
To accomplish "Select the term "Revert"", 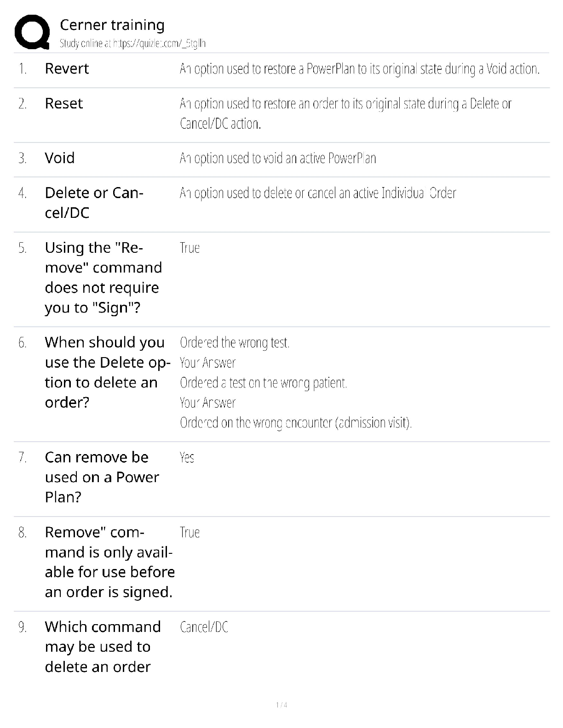I will tap(67, 68).
